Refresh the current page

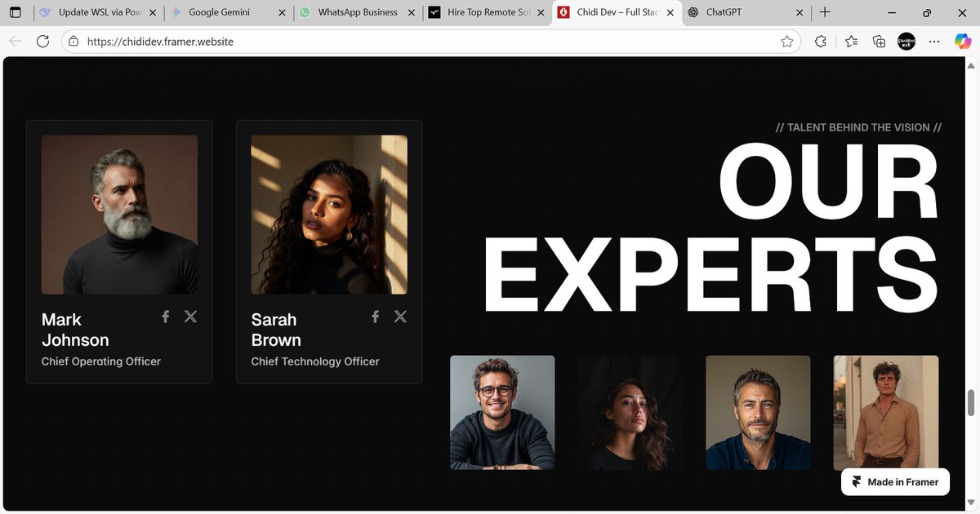[43, 42]
